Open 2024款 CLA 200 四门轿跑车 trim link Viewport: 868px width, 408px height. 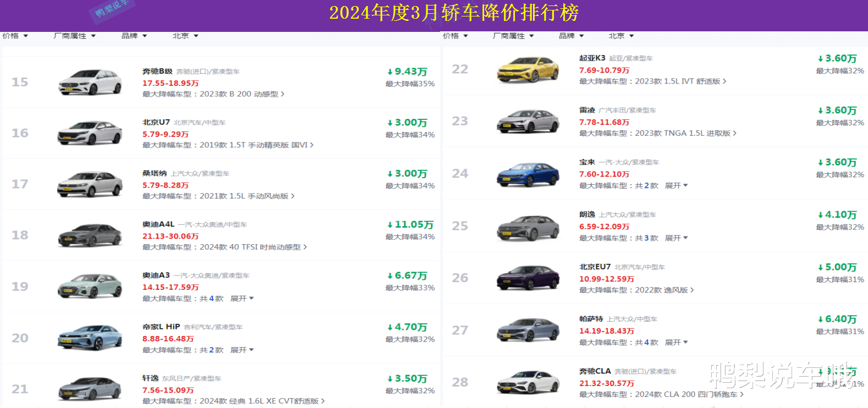(x=689, y=394)
